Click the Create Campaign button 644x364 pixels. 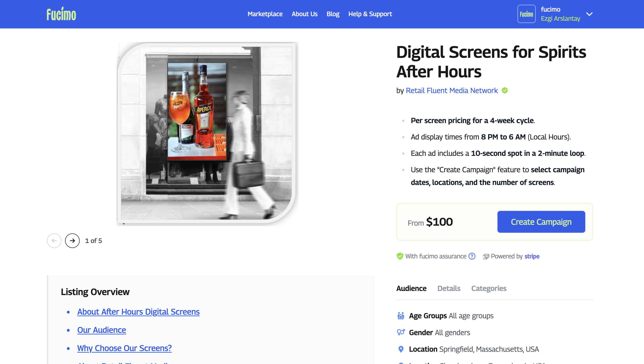[541, 222]
